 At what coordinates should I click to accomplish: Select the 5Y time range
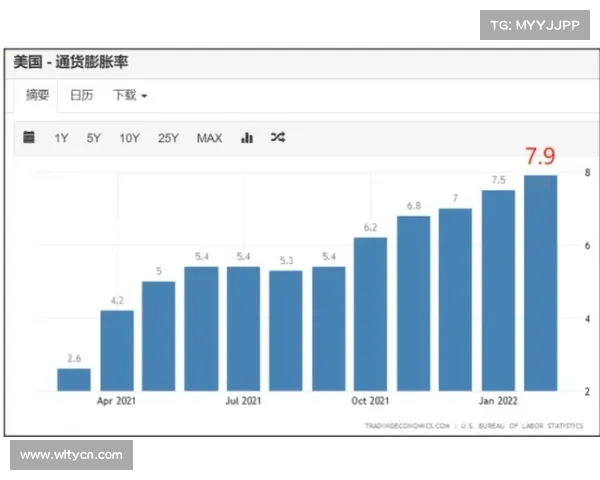pyautogui.click(x=94, y=138)
